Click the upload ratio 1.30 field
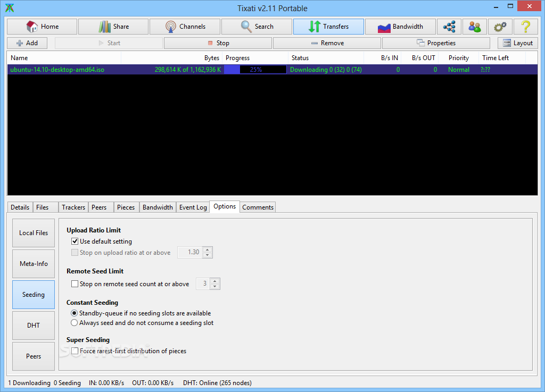 (x=190, y=253)
